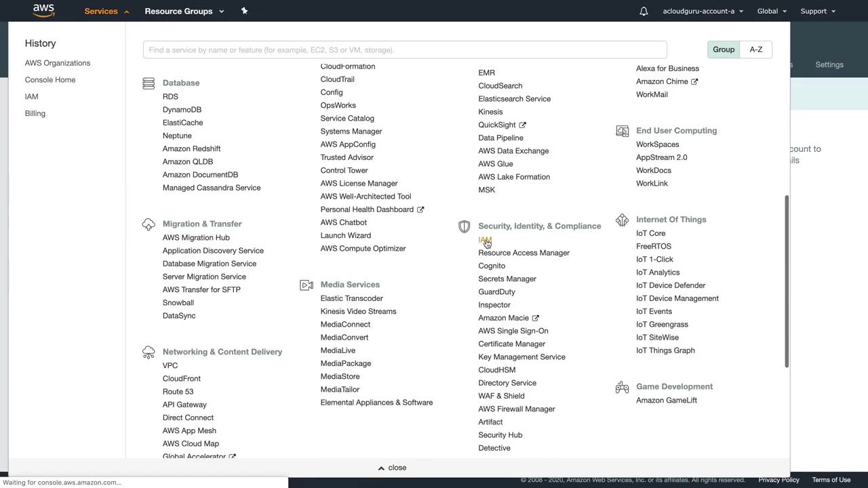Open Billing from the History list
The height and width of the screenshot is (488, 868).
tap(35, 114)
